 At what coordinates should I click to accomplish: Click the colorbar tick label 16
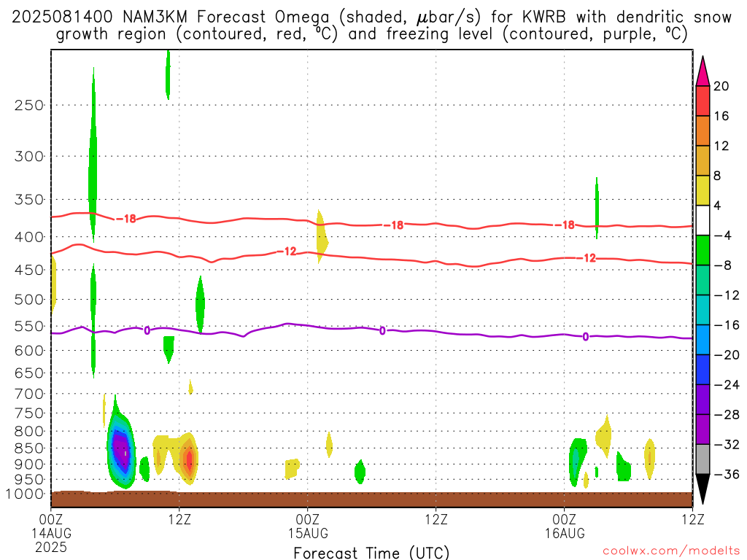point(721,116)
